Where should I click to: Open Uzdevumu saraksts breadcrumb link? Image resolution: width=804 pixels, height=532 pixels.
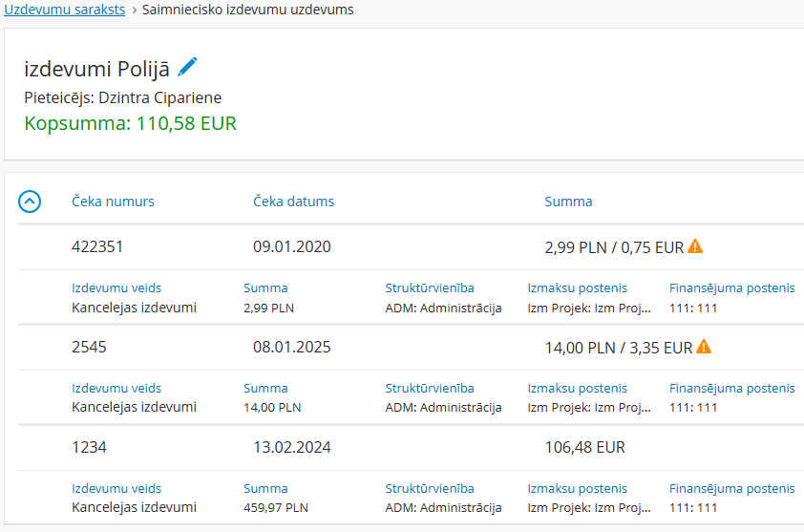[x=65, y=10]
